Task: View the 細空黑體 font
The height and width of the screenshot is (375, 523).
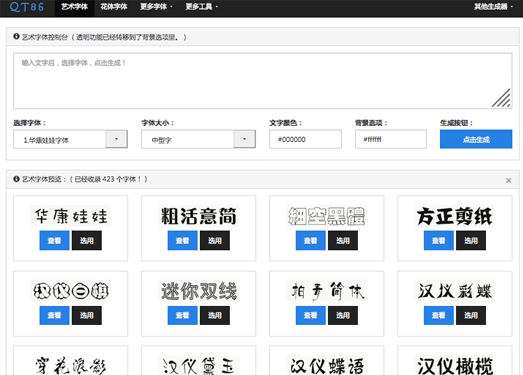Action: [311, 241]
